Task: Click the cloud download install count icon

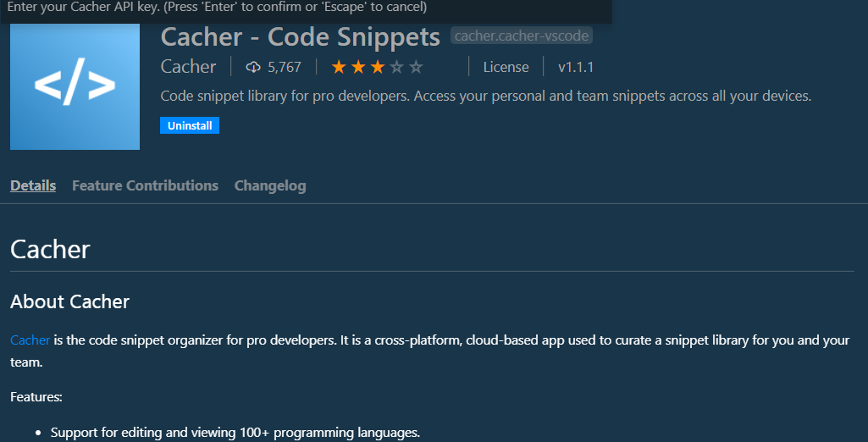Action: [x=252, y=67]
